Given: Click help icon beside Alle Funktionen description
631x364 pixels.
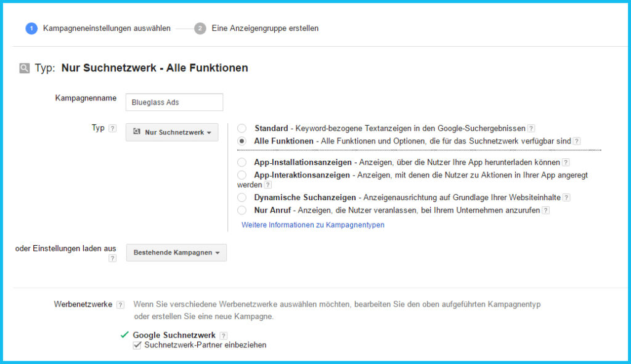Looking at the screenshot, I should [x=577, y=141].
